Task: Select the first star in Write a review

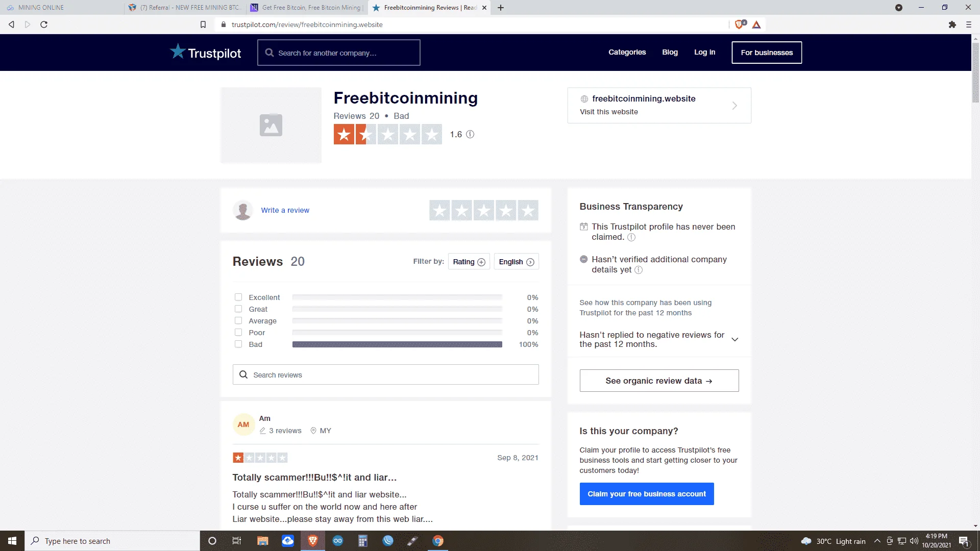Action: pos(439,210)
